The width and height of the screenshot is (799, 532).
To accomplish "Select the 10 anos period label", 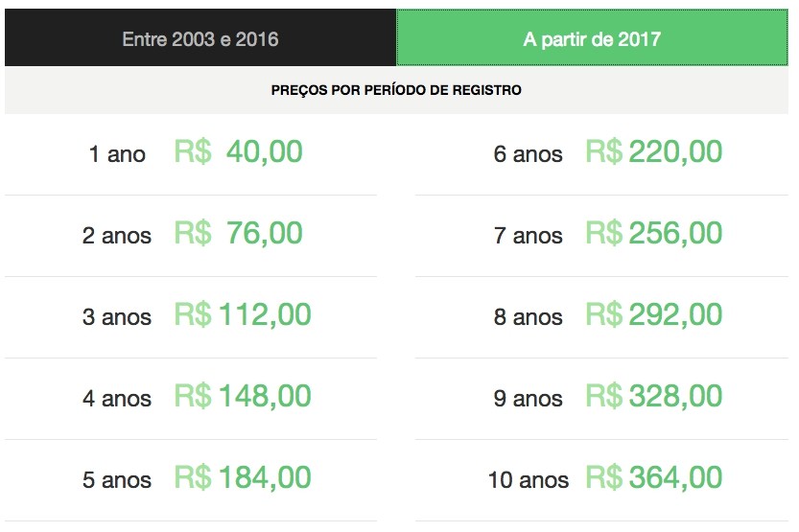I will point(528,480).
